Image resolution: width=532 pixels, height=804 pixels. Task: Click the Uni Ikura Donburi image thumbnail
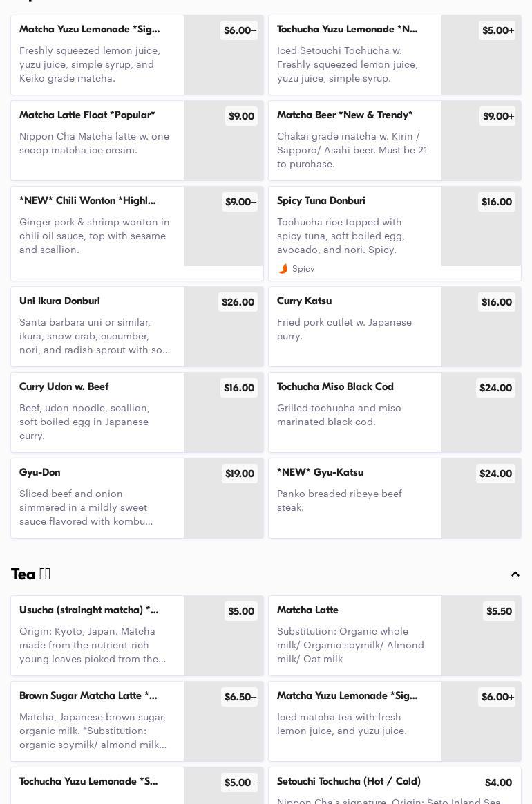(223, 327)
